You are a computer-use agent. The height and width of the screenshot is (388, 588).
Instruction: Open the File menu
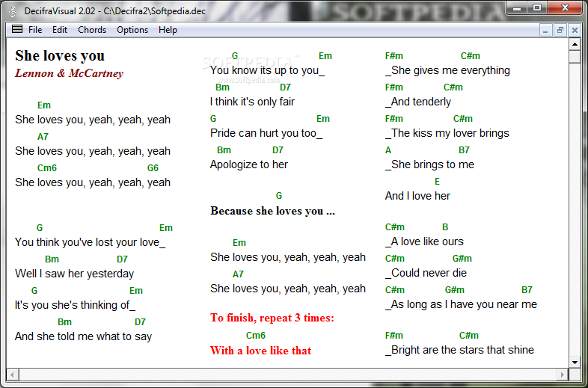[35, 30]
